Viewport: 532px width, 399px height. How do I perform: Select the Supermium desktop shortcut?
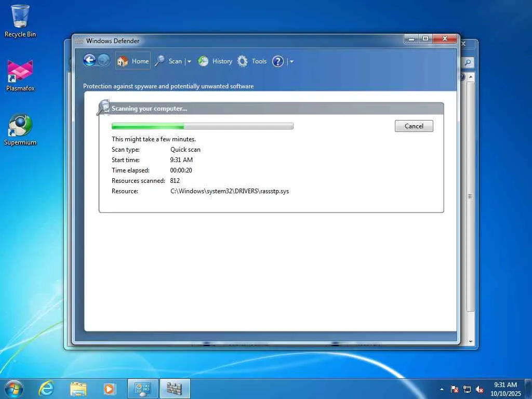[20, 130]
